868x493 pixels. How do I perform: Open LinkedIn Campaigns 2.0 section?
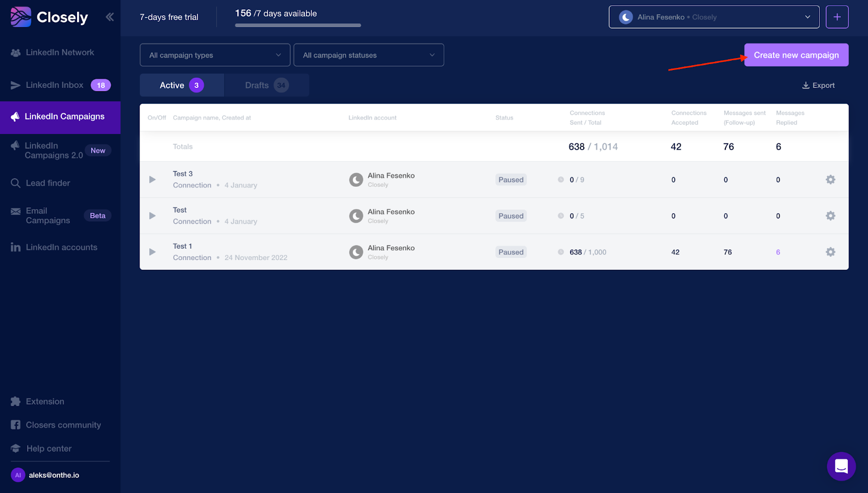(x=60, y=150)
